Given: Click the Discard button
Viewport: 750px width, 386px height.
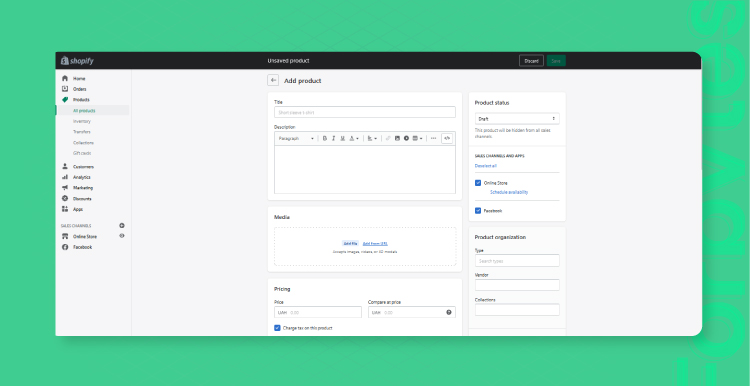Looking at the screenshot, I should 531,61.
